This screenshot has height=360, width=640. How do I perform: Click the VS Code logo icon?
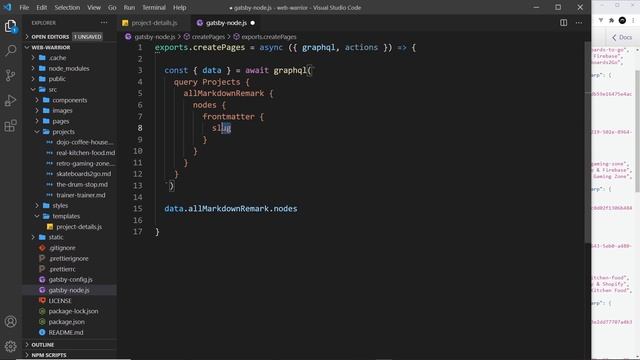(7, 7)
